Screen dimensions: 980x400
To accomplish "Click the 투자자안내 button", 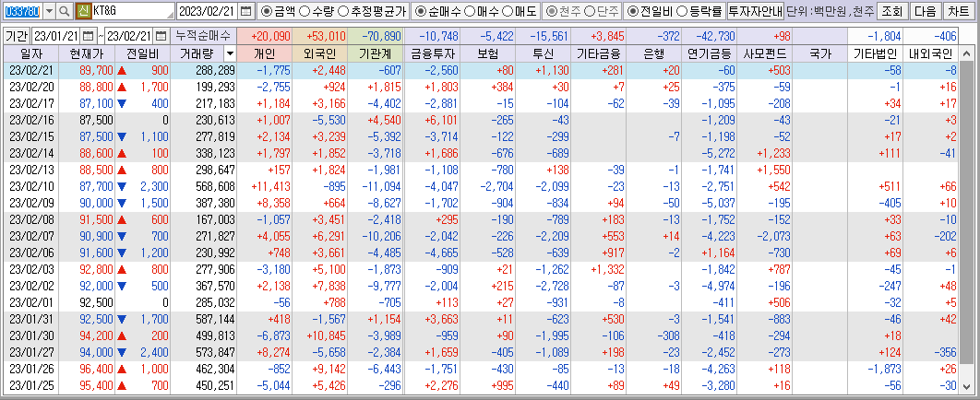I will [756, 11].
